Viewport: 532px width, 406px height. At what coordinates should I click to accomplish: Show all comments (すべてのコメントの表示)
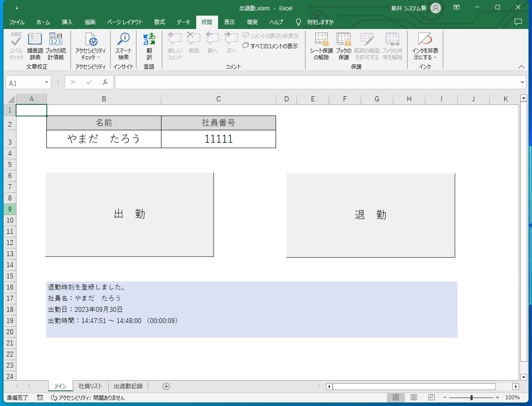pyautogui.click(x=270, y=46)
